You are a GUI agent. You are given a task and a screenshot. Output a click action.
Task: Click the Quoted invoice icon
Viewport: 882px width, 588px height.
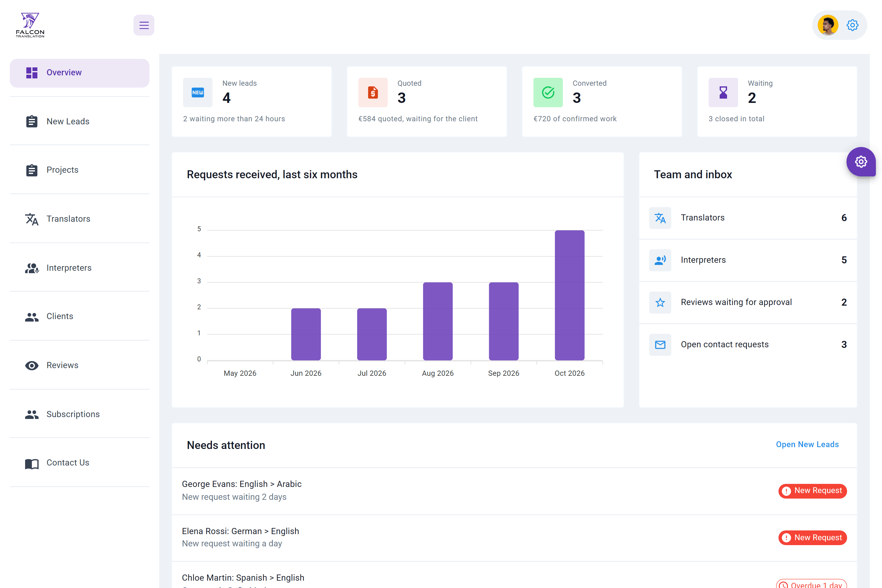click(373, 92)
